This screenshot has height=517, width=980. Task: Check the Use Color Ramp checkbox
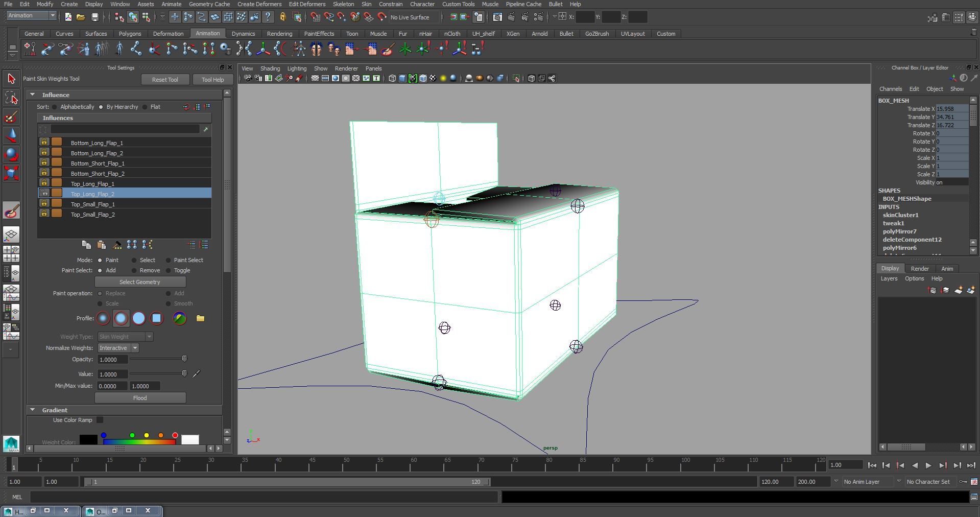pyautogui.click(x=100, y=420)
